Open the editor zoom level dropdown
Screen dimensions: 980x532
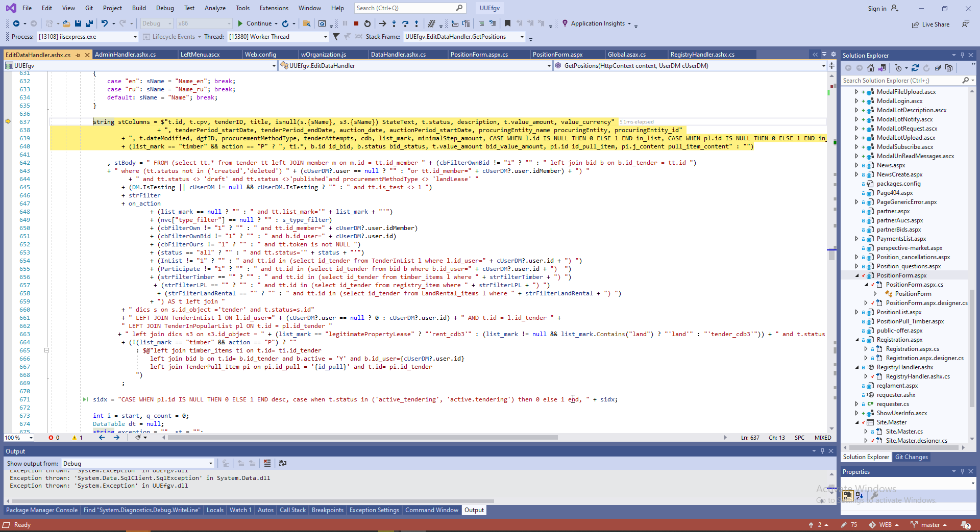(19, 438)
